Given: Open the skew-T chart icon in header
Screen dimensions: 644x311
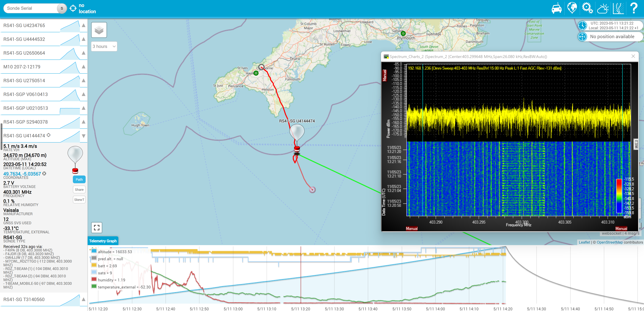Looking at the screenshot, I should (618, 8).
